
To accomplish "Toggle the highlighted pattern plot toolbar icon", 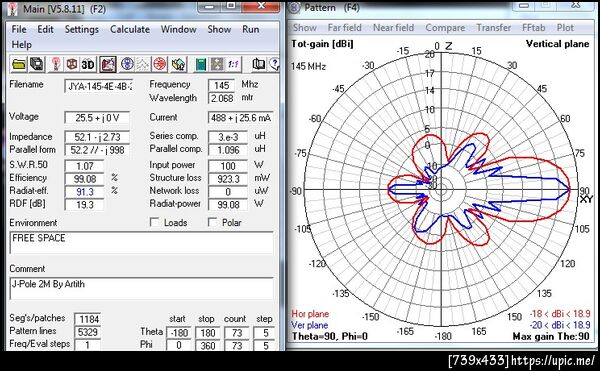I will click(108, 64).
